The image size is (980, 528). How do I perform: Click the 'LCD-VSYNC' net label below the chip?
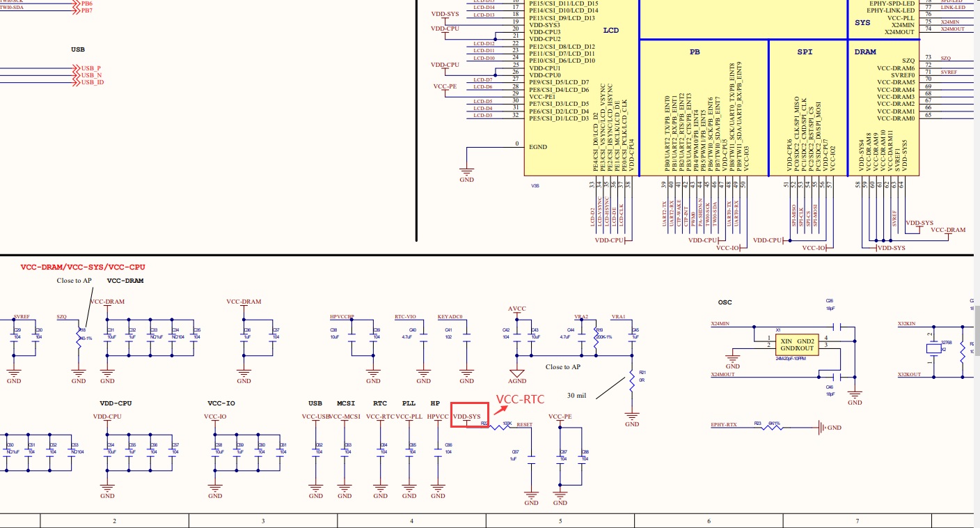tap(600, 212)
